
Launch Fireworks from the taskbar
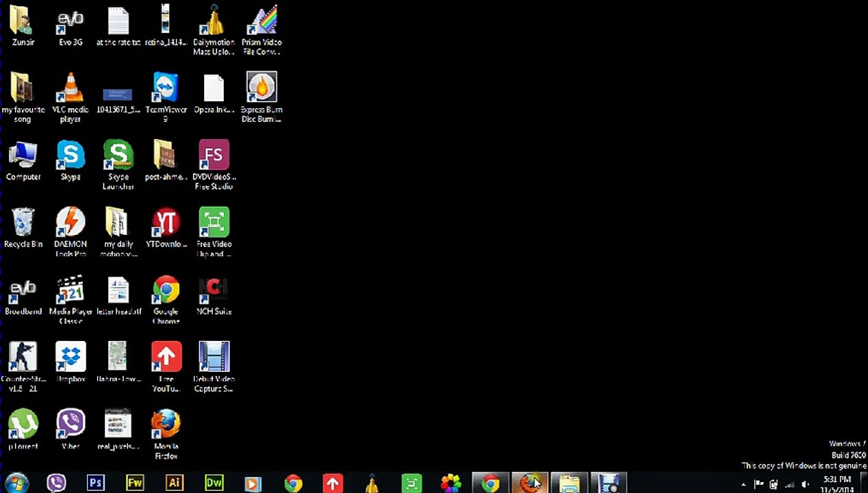coord(135,483)
